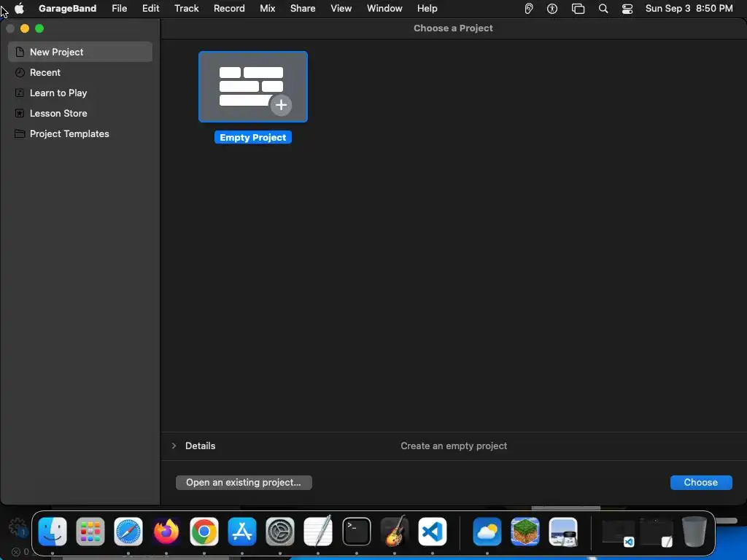Open the Window menu
Image resolution: width=747 pixels, height=560 pixels.
coord(384,8)
